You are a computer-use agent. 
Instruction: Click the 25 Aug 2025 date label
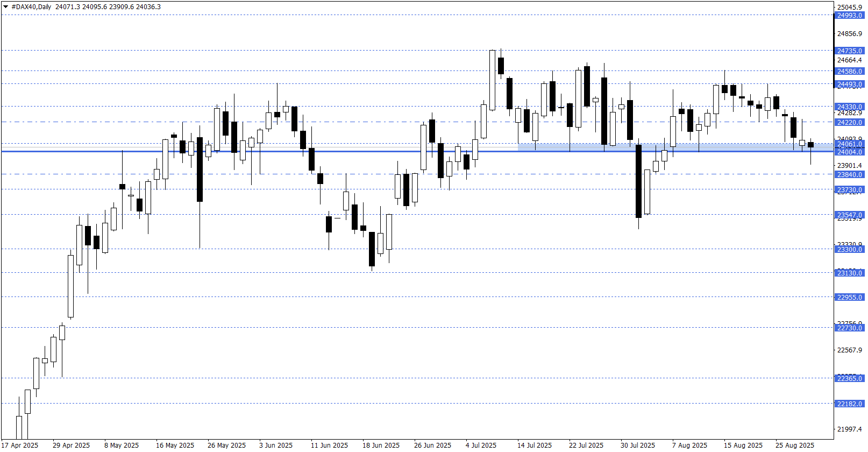[795, 446]
